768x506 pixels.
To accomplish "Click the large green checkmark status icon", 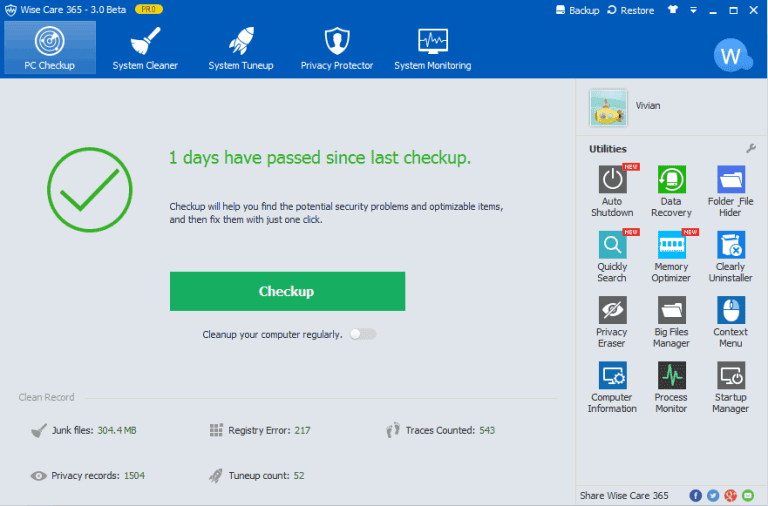I will coord(90,190).
